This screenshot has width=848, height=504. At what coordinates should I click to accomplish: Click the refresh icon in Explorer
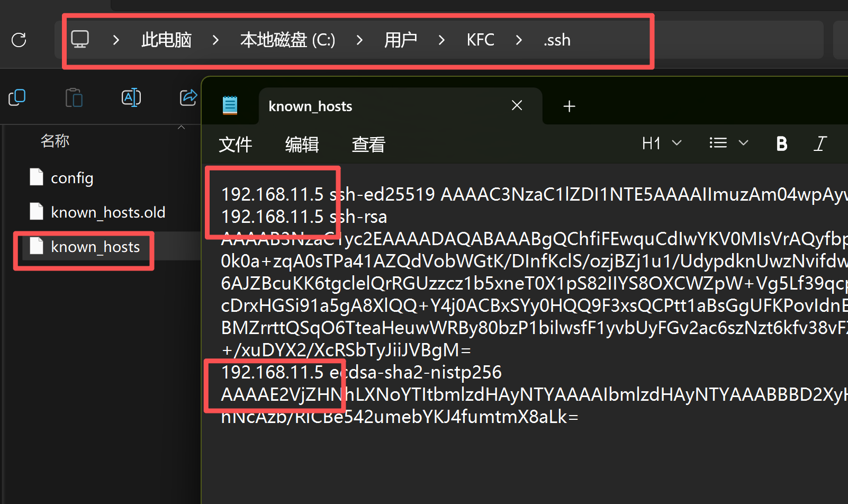[19, 40]
